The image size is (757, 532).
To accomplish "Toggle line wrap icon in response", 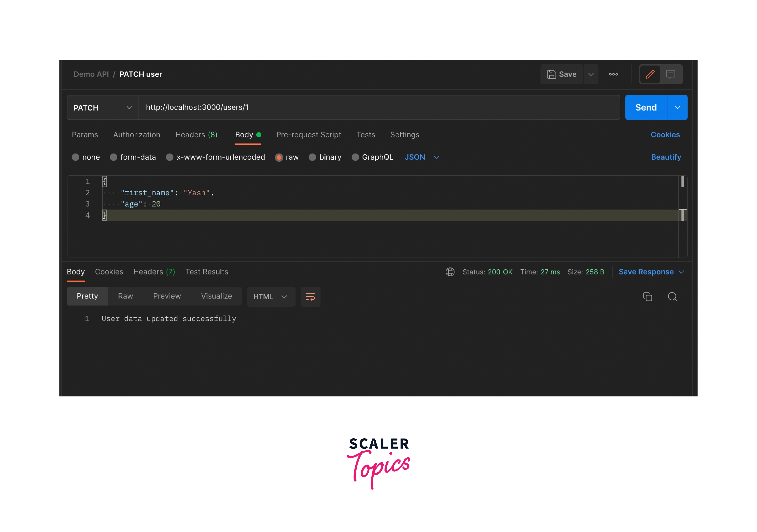I will tap(310, 297).
